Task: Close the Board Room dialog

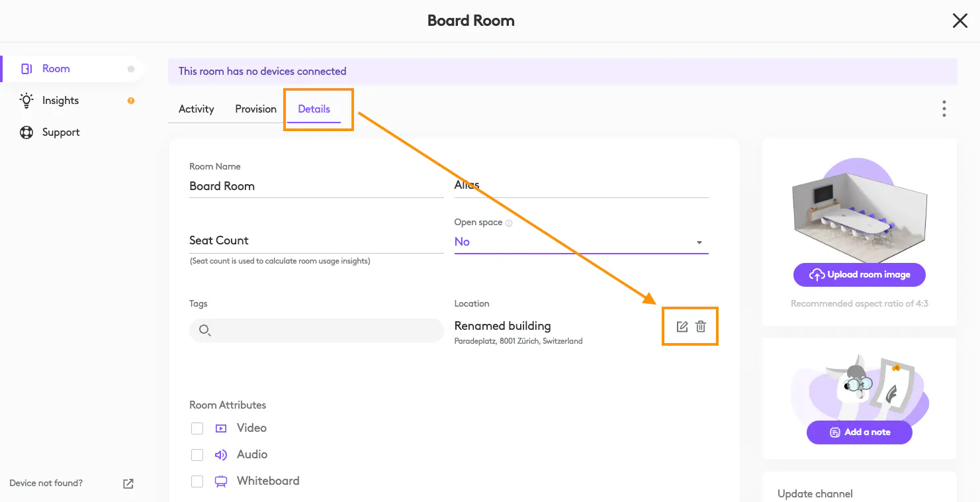Action: (959, 21)
